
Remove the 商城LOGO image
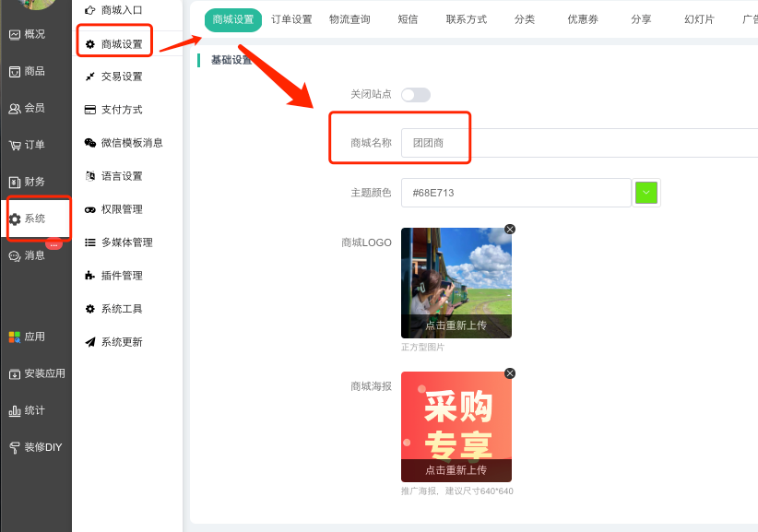(510, 229)
